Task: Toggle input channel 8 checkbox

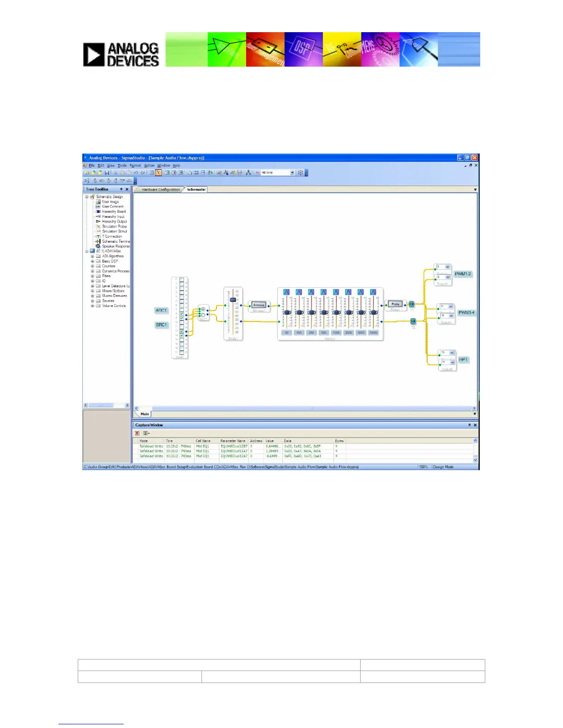Action: click(x=182, y=314)
